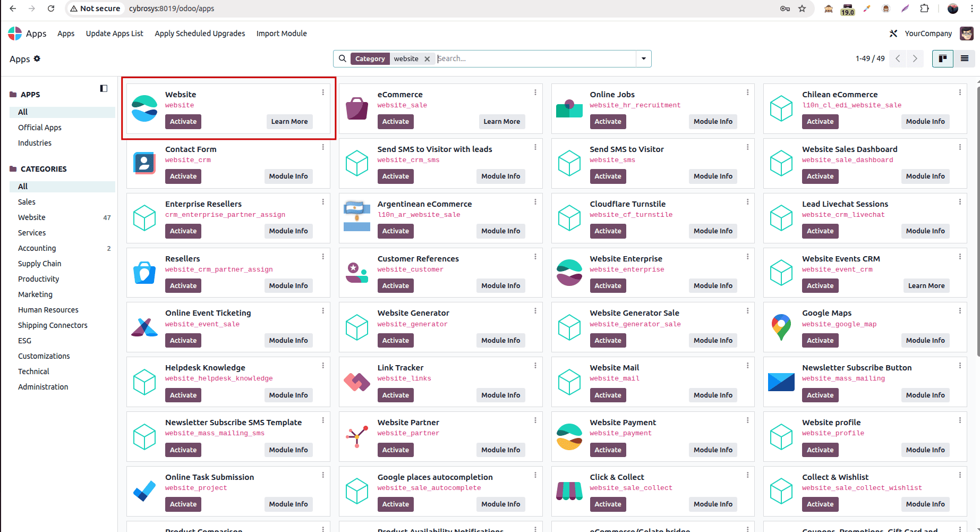Select the Website app teal swirl icon
The image size is (980, 532).
(144, 108)
